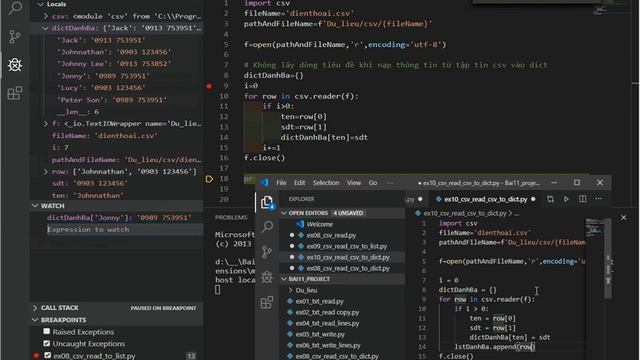Open Search icon in front window activity bar
The height and width of the screenshot is (360, 640).
pyautogui.click(x=267, y=227)
